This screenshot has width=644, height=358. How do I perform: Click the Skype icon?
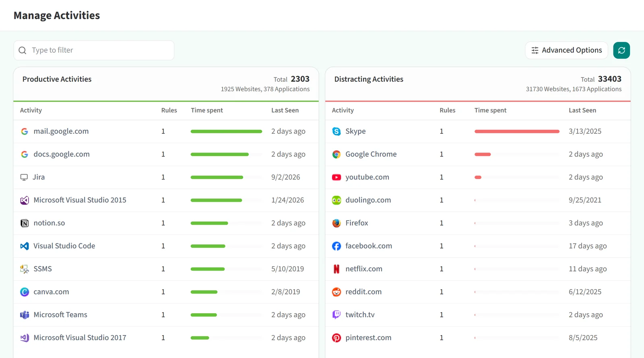click(336, 131)
